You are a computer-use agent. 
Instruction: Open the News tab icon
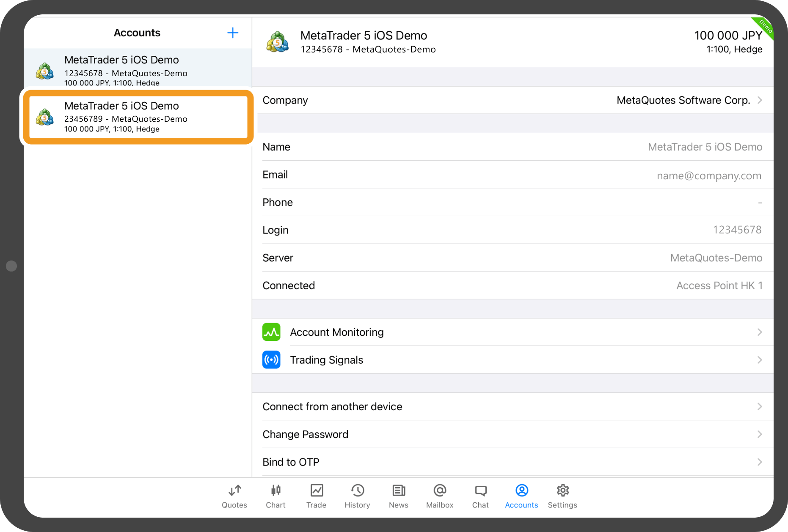[398, 491]
